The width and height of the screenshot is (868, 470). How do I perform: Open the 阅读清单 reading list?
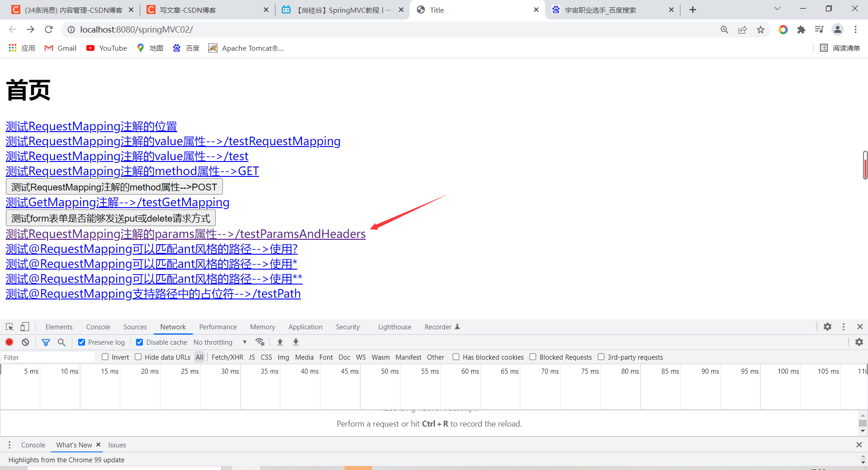(840, 48)
